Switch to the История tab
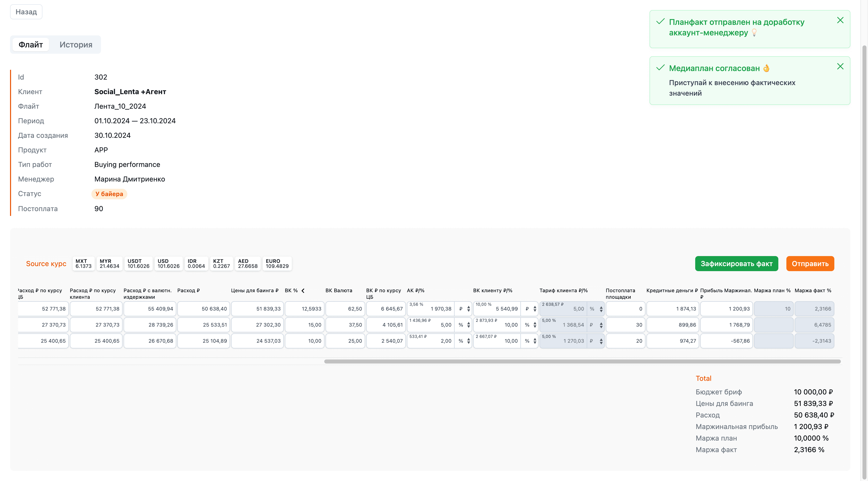Screen dimensions: 868x481 tap(76, 44)
